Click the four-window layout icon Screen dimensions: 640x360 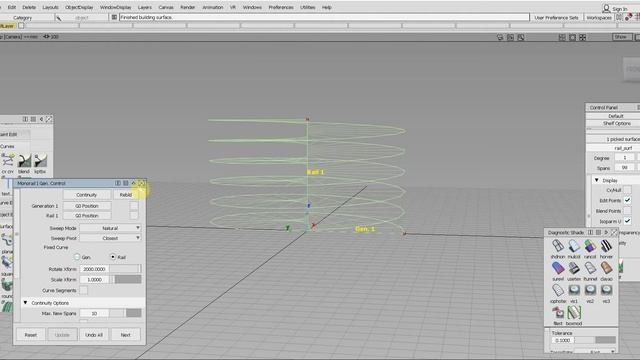(582, 37)
